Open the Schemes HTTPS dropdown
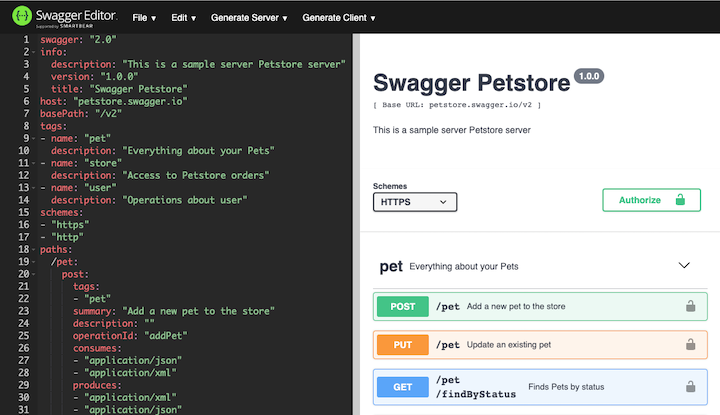Viewport: 720px width, 415px height. (x=415, y=202)
